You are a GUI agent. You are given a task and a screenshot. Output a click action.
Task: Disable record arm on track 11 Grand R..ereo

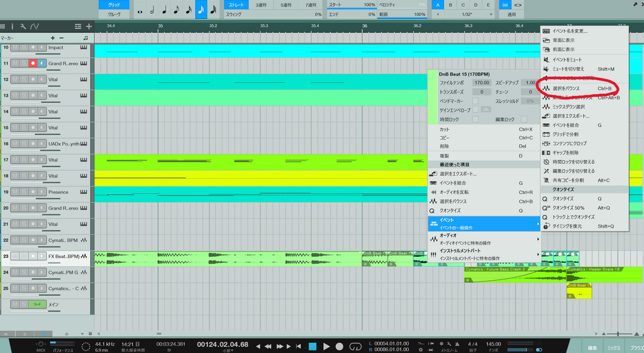[x=33, y=63]
